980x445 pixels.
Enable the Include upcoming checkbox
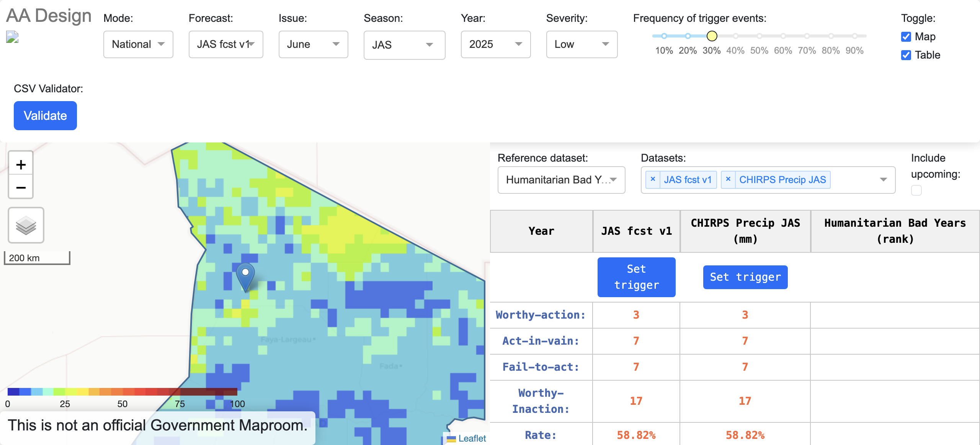coord(916,190)
